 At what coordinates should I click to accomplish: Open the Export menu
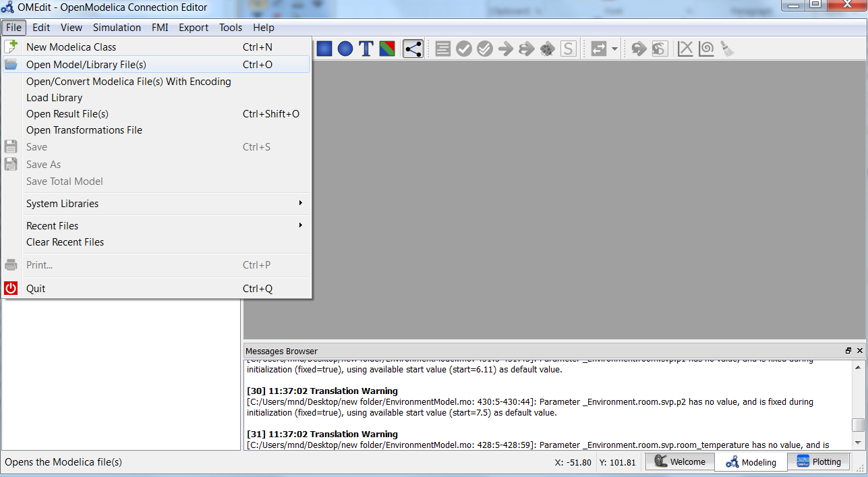[194, 28]
